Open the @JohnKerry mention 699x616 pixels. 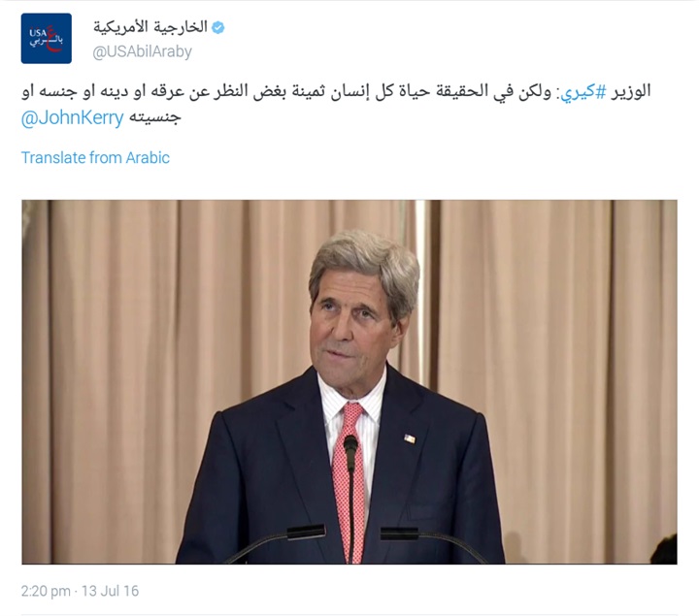point(72,118)
